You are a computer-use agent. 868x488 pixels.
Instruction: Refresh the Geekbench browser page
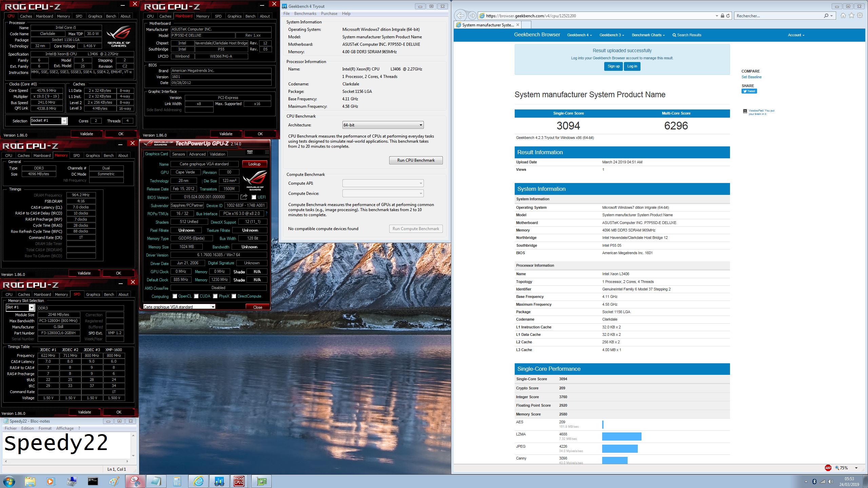[728, 16]
